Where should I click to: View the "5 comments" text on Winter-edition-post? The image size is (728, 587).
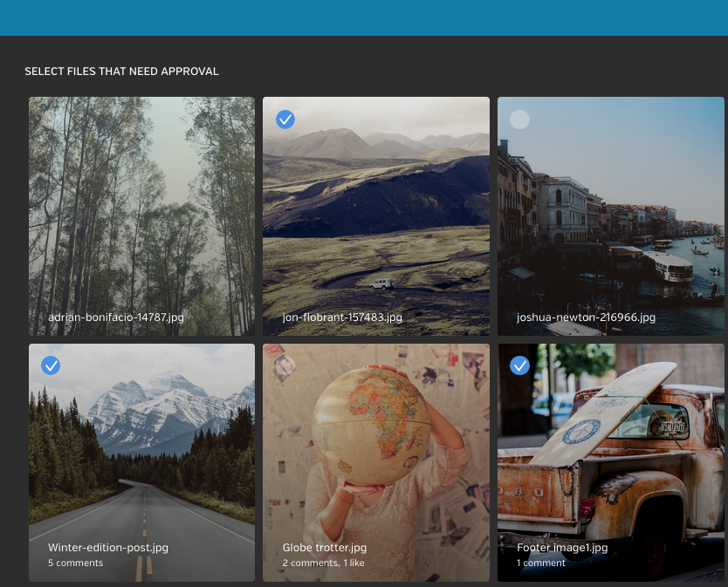tap(76, 563)
